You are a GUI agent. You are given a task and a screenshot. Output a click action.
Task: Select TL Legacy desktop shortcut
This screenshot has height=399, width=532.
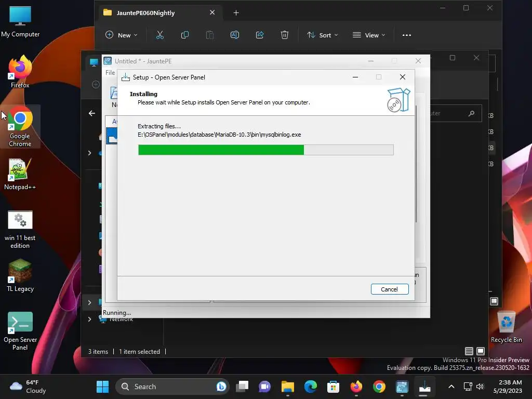click(x=20, y=275)
